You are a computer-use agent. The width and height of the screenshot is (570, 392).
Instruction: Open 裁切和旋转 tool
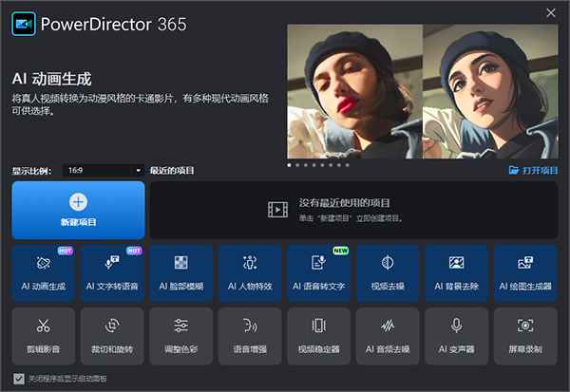point(112,336)
